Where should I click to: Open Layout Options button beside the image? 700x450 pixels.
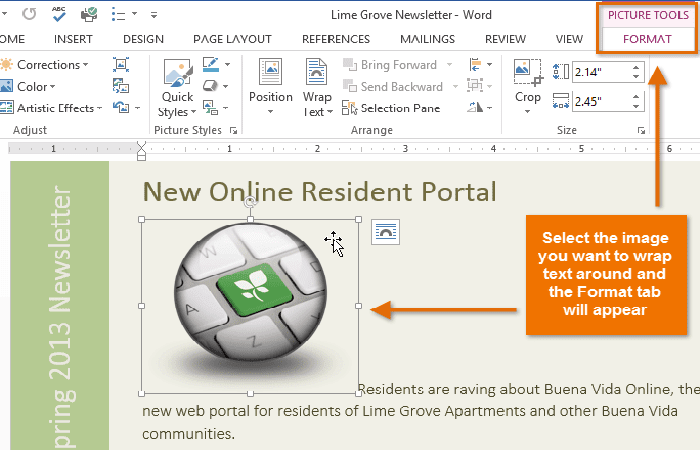[x=384, y=232]
